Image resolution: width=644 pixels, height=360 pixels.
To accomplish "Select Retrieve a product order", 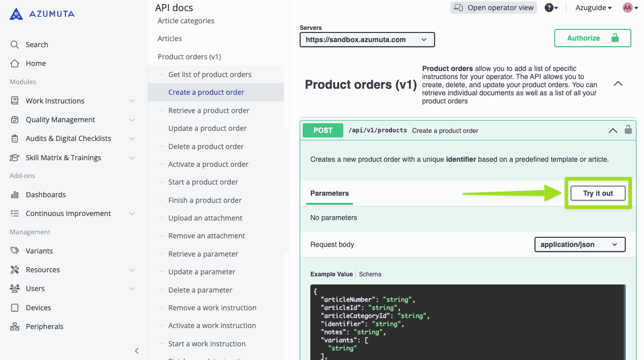I will click(209, 111).
